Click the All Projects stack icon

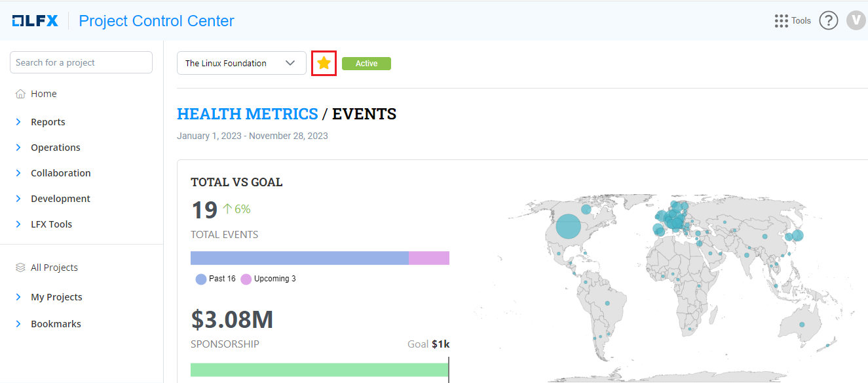tap(20, 268)
